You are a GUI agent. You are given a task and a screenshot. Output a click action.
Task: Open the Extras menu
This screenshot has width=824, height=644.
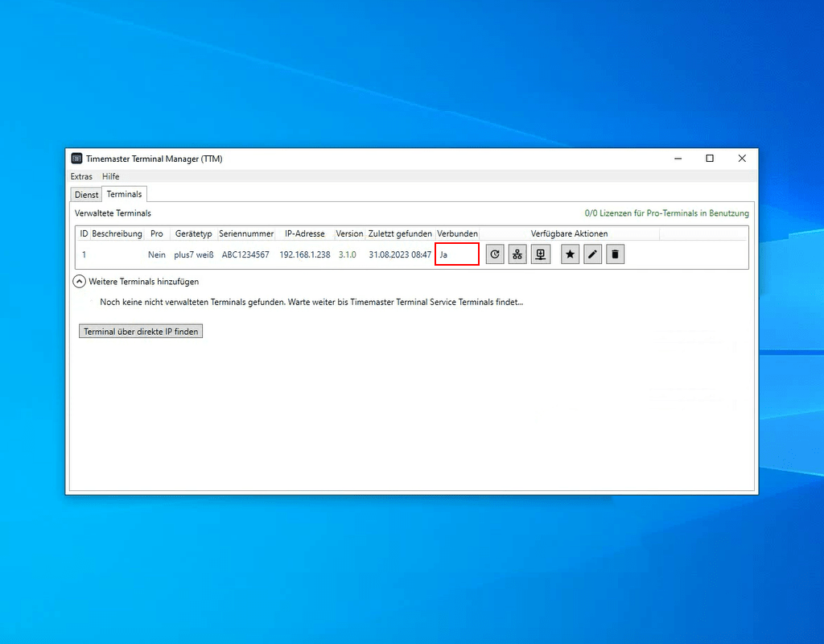point(81,176)
